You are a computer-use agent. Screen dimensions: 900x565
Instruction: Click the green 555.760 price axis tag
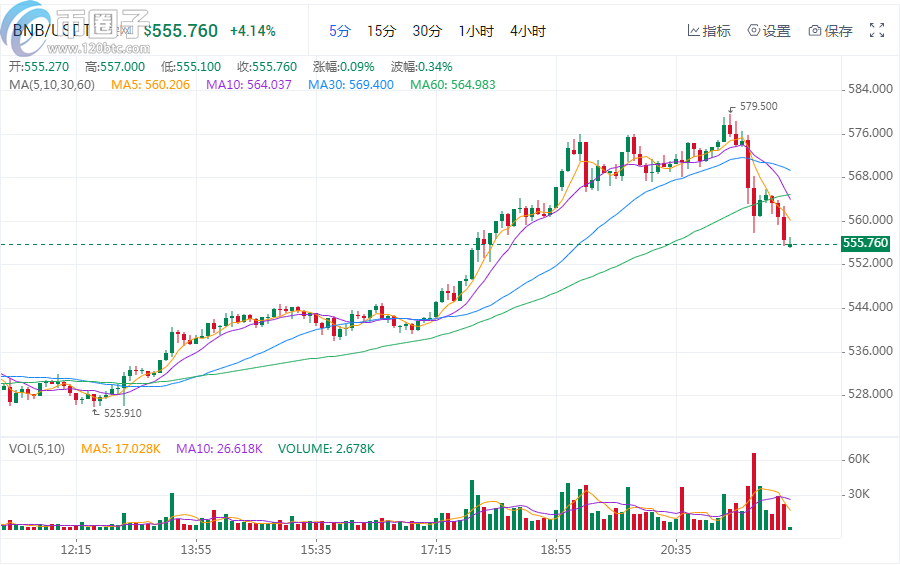[x=866, y=243]
